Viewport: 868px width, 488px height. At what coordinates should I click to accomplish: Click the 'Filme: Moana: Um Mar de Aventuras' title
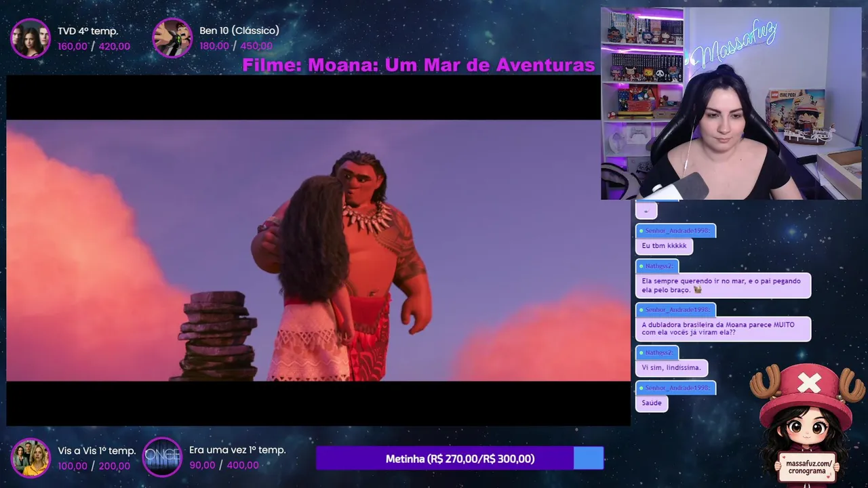(418, 65)
